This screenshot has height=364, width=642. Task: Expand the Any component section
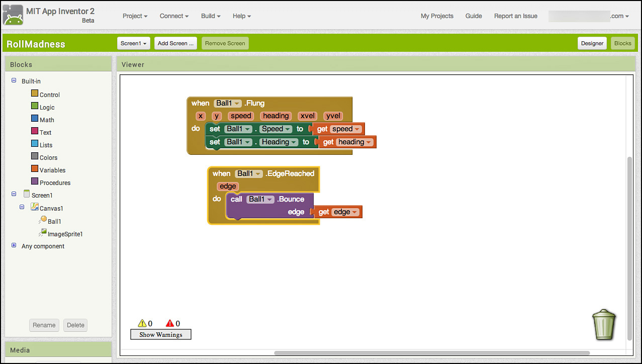click(14, 246)
